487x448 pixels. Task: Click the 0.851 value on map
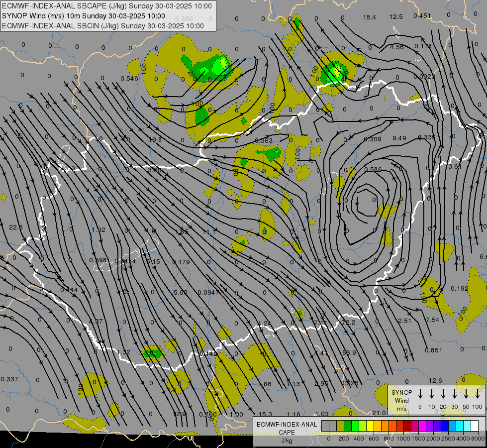pyautogui.click(x=433, y=350)
